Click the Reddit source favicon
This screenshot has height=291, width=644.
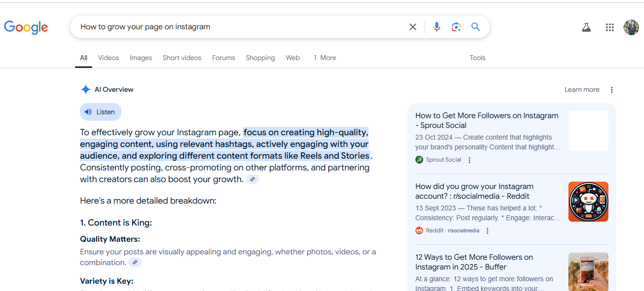[419, 230]
